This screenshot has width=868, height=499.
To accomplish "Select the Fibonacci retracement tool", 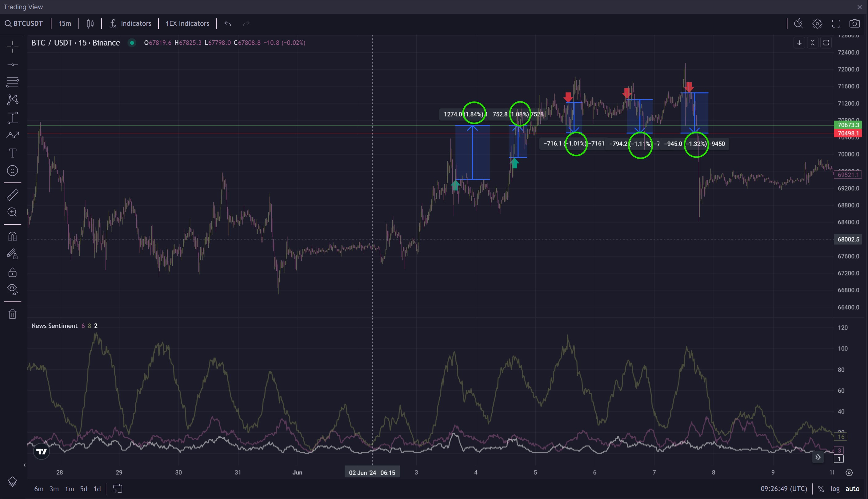I will pos(13,82).
